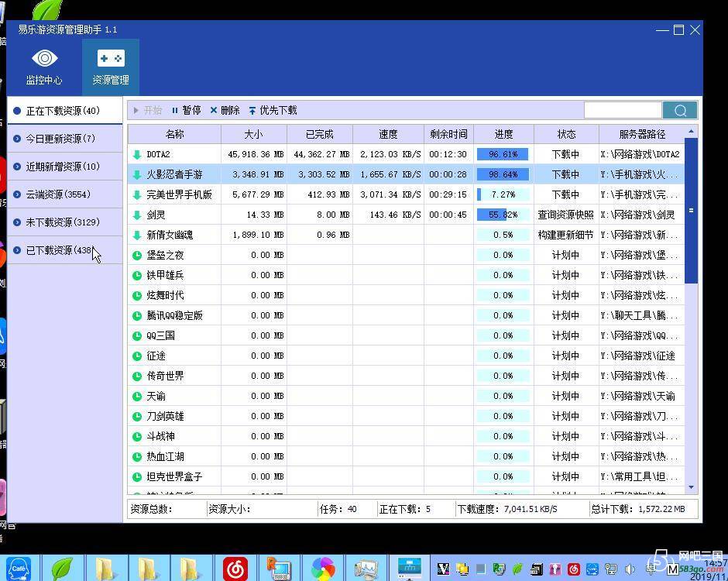Sort by the 剩余时间 column header
728x581 pixels.
point(448,134)
